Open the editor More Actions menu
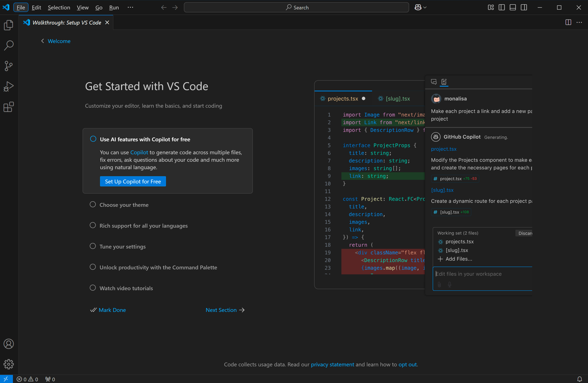 pos(579,22)
